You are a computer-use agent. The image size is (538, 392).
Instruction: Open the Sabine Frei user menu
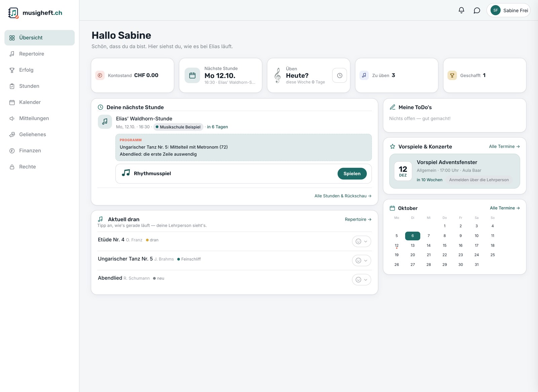coord(508,10)
